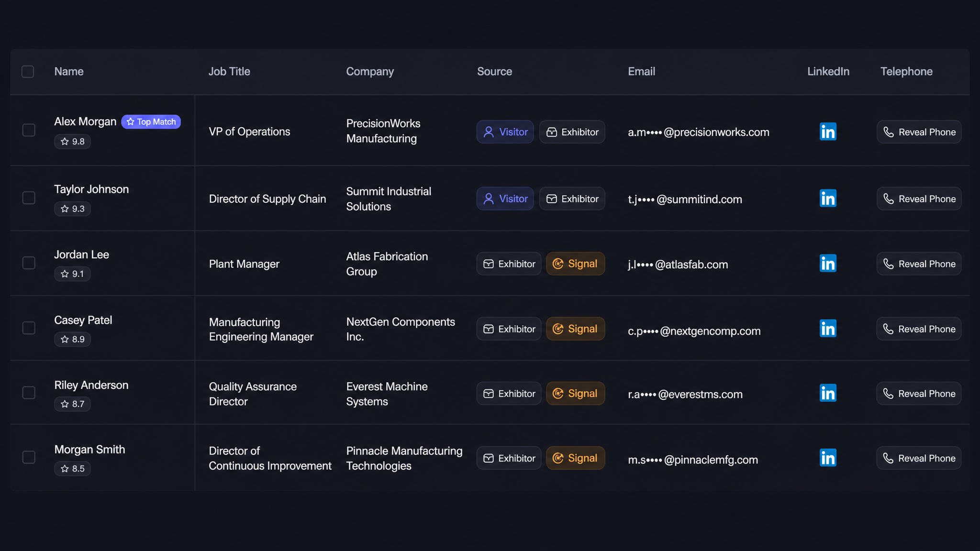Toggle the select-all checkbox in the header
Screen dimensions: 980x551
(x=28, y=72)
